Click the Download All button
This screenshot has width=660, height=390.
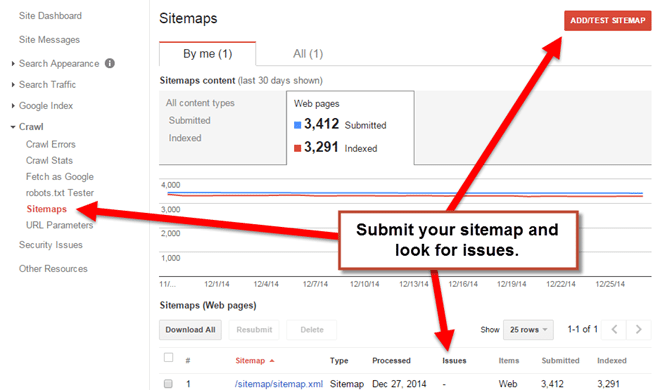click(x=190, y=330)
